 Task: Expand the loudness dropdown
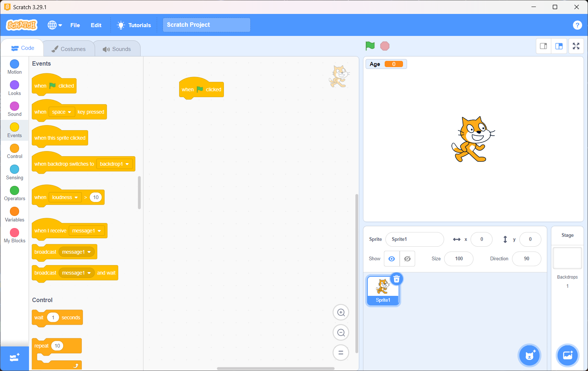65,198
